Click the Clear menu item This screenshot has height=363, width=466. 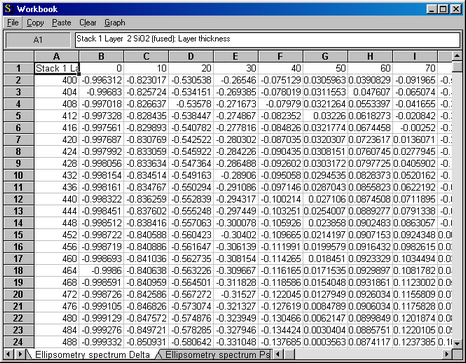click(x=88, y=23)
